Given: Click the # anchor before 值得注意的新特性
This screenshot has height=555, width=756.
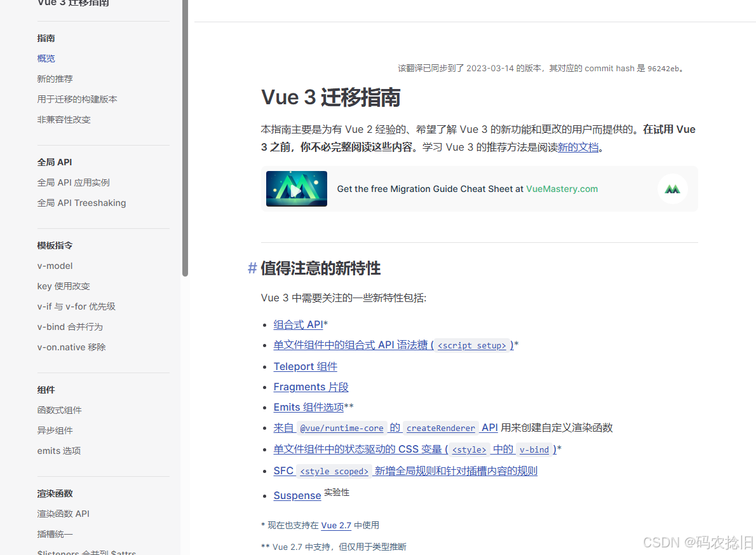Looking at the screenshot, I should [252, 268].
